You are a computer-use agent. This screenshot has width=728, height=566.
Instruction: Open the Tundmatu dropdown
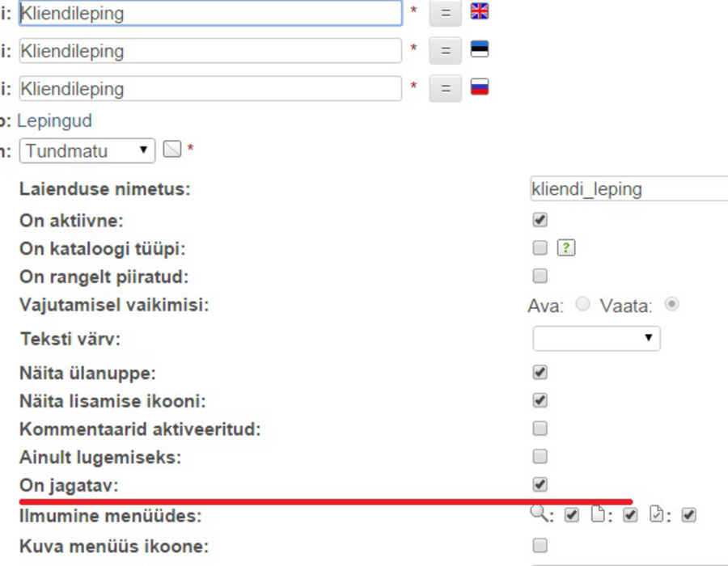pos(87,150)
